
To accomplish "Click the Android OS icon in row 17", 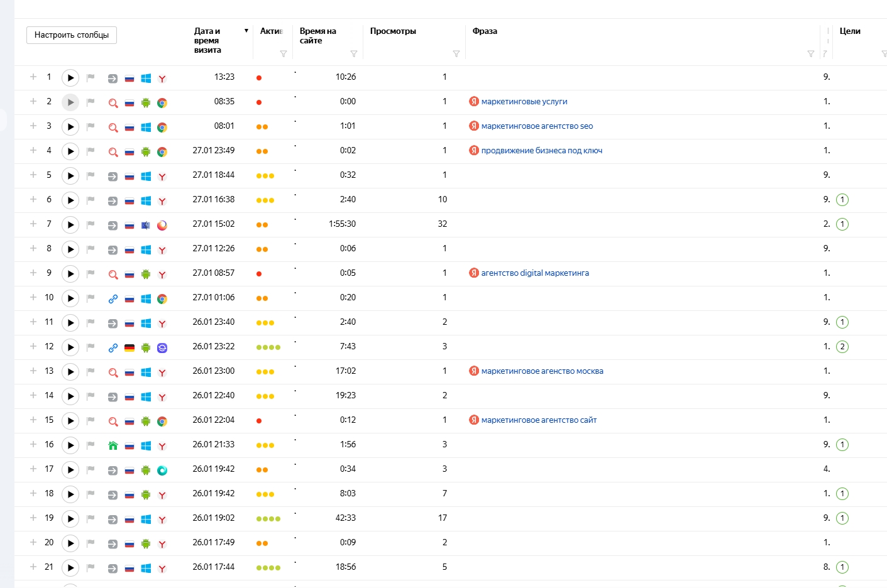I will tap(146, 471).
